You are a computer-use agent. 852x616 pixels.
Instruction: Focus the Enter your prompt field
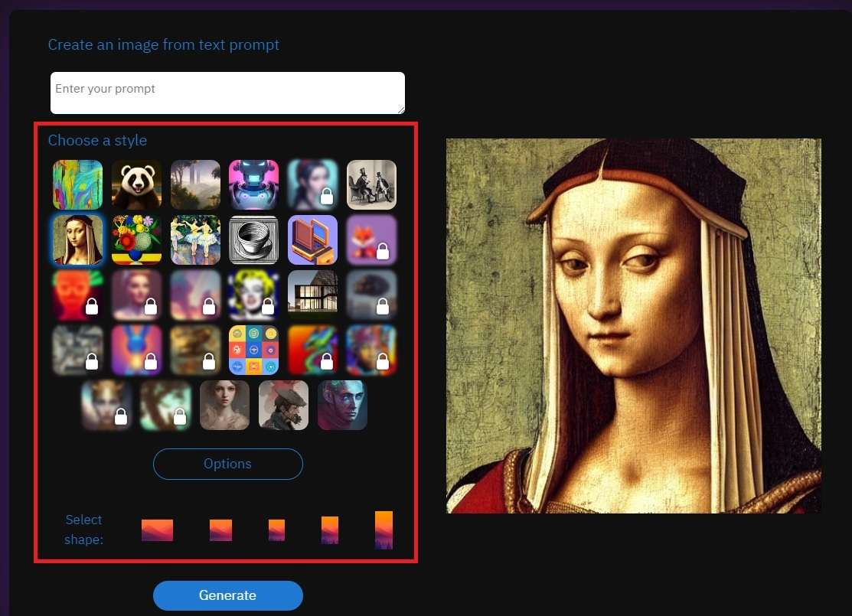coord(227,93)
